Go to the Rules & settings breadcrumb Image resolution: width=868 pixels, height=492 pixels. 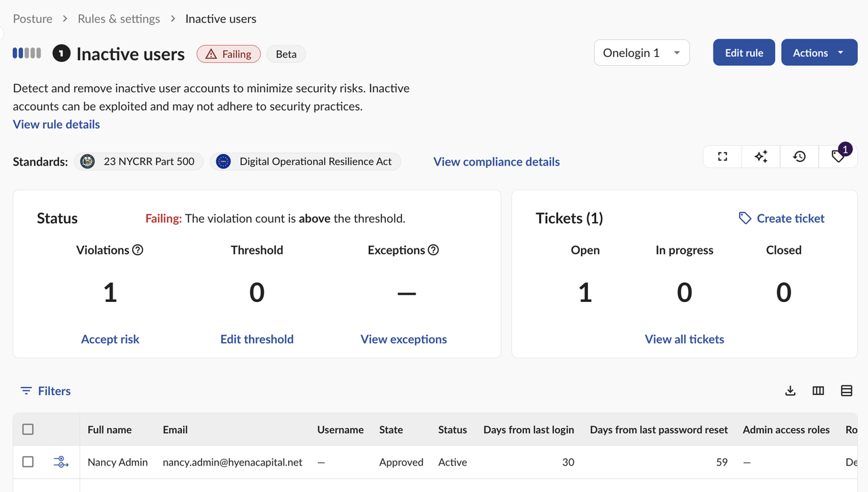(x=119, y=19)
